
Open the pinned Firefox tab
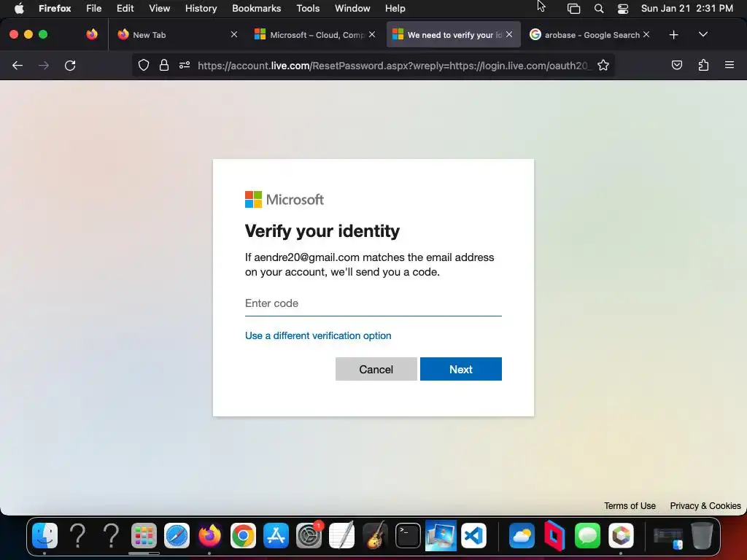(x=91, y=34)
